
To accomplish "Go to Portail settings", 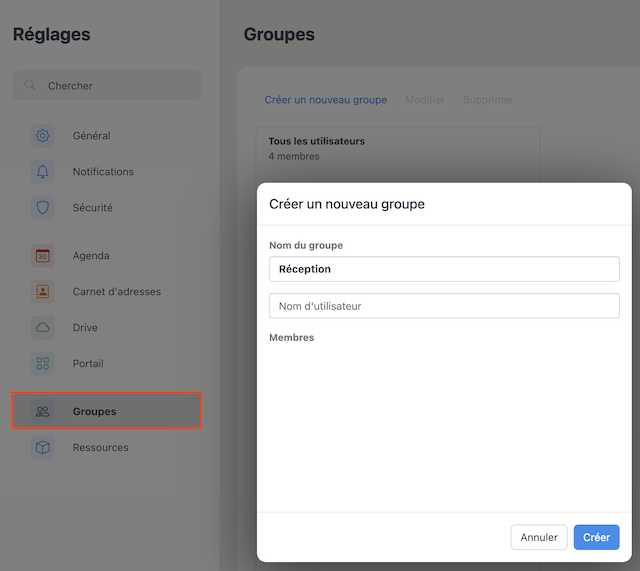I will point(107,363).
